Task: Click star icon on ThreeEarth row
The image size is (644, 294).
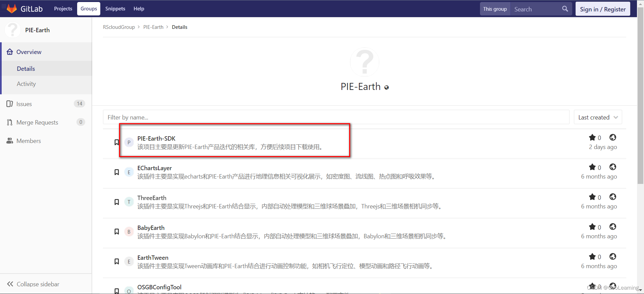Action: click(x=592, y=197)
